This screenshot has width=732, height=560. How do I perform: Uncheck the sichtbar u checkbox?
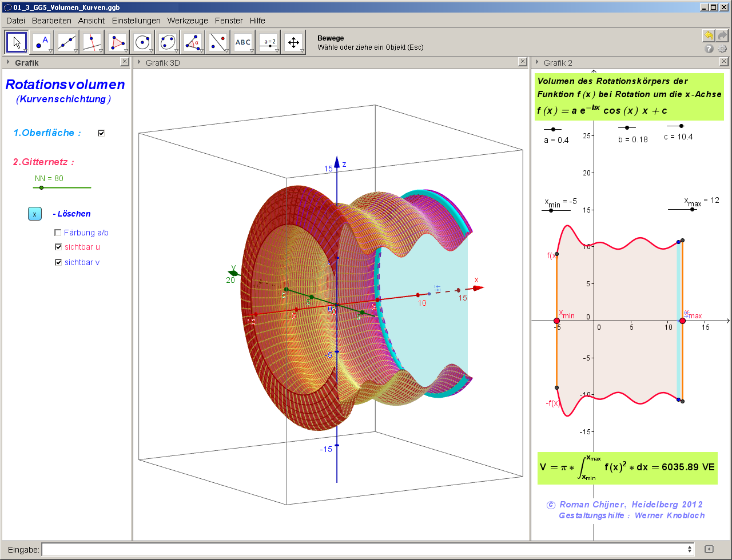click(x=58, y=247)
